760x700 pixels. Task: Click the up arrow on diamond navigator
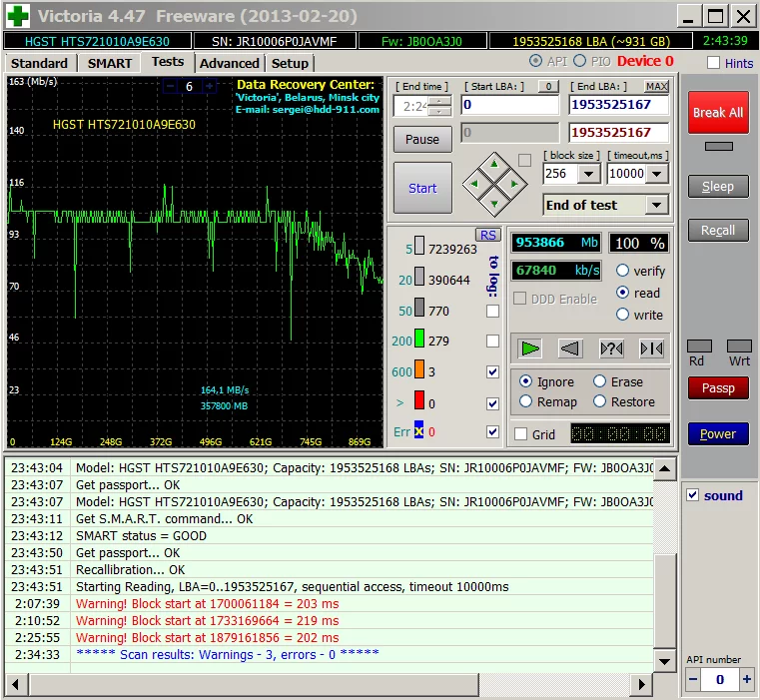click(x=494, y=164)
